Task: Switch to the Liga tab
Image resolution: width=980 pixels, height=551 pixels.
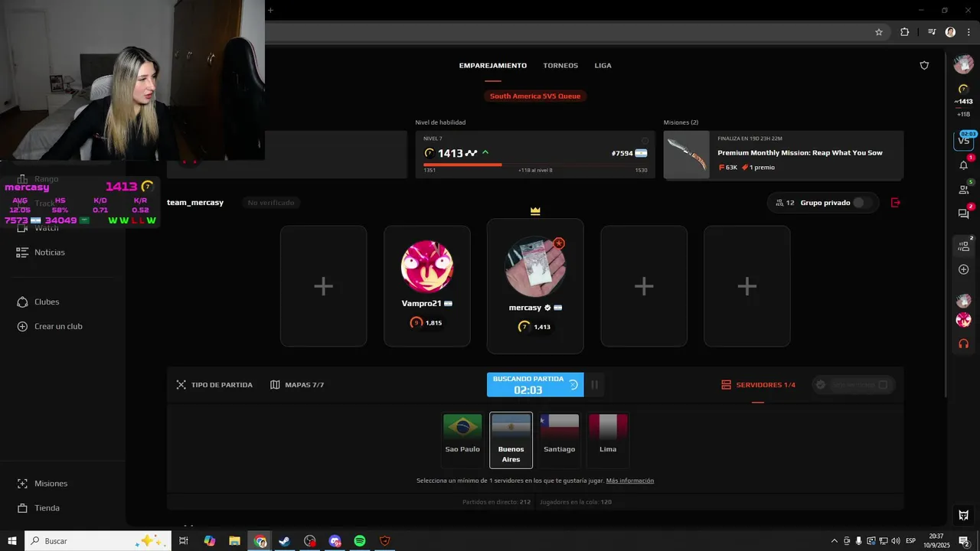Action: (603, 66)
